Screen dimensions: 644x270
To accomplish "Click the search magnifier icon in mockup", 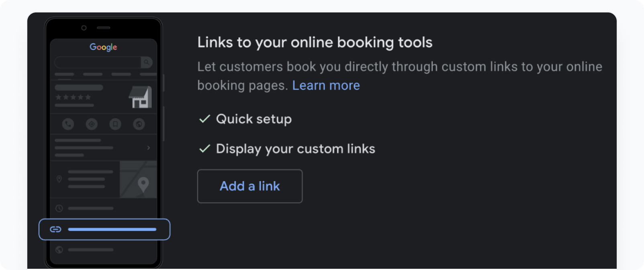I will (147, 62).
